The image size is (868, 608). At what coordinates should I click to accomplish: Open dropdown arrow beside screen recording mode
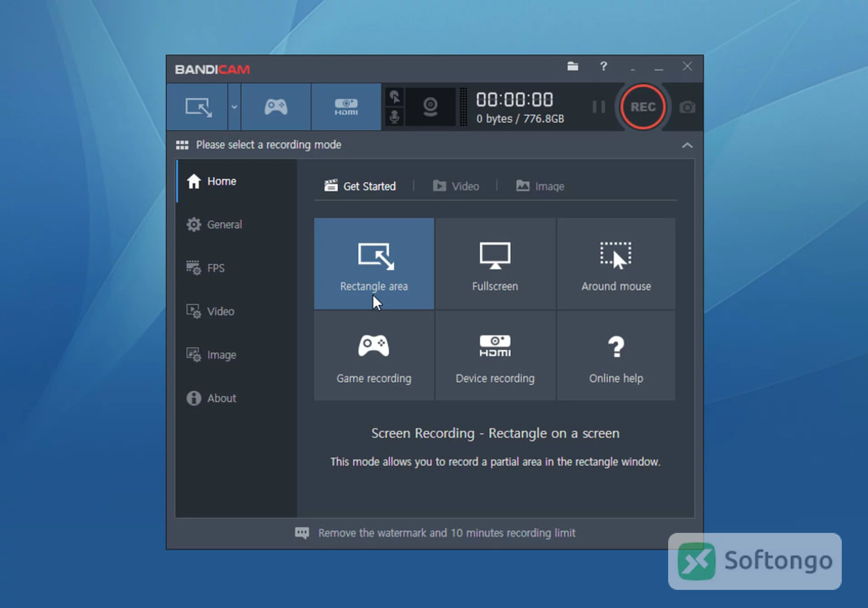(x=234, y=107)
